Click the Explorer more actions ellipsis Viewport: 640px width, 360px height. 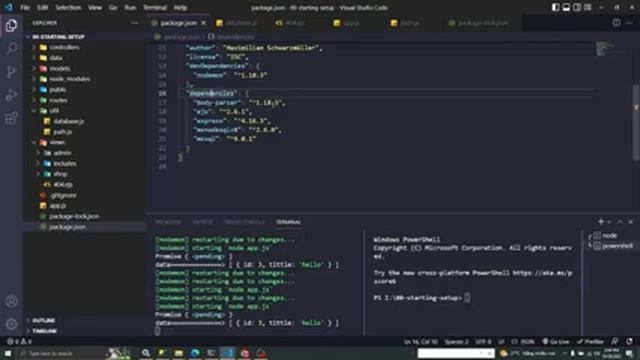pos(134,23)
